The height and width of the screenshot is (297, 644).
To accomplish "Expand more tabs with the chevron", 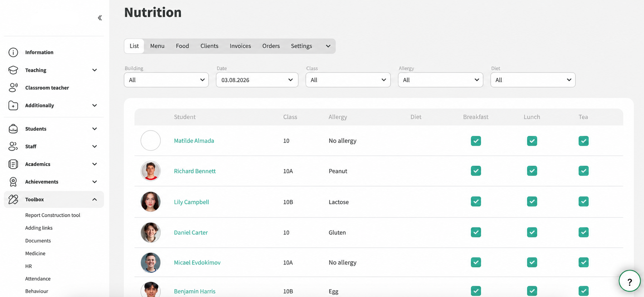I will point(328,46).
